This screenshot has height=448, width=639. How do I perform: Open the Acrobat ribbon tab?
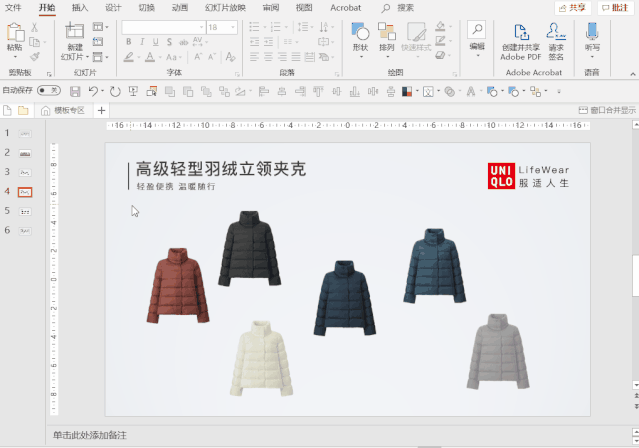(x=346, y=7)
